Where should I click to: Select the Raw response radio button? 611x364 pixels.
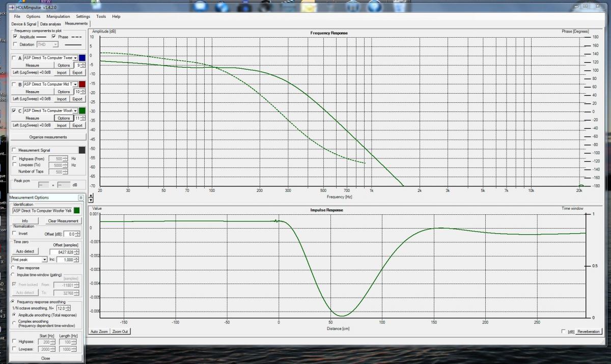tap(13, 267)
